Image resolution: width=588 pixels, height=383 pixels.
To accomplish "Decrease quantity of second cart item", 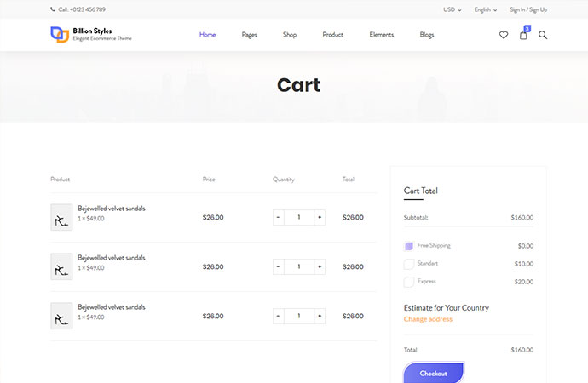I will [279, 266].
